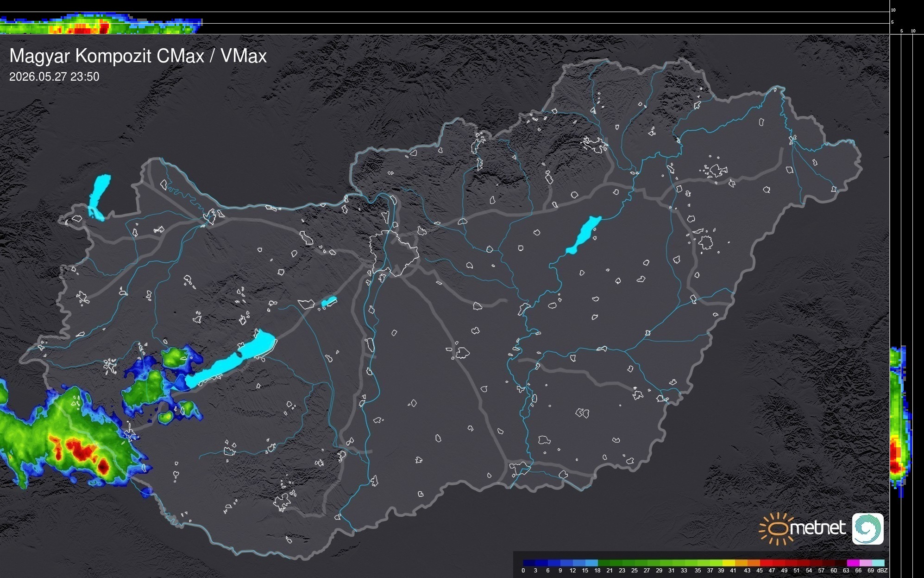Click the Magyar Kompozit CMax / VMax title
This screenshot has height=578, width=924.
138,56
